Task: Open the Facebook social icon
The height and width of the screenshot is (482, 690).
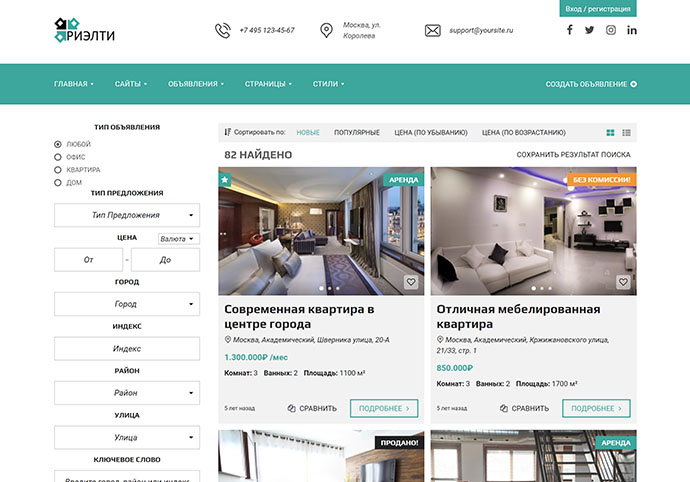Action: coord(569,30)
